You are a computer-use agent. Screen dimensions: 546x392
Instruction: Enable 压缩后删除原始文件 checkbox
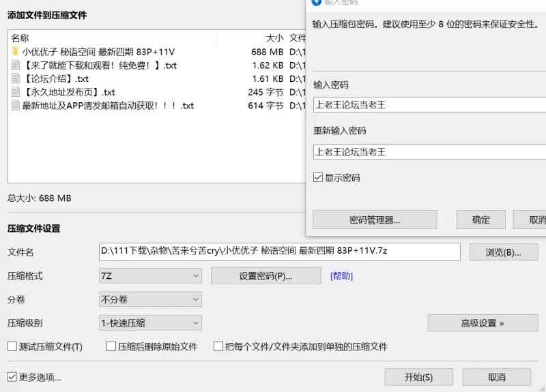click(x=111, y=346)
